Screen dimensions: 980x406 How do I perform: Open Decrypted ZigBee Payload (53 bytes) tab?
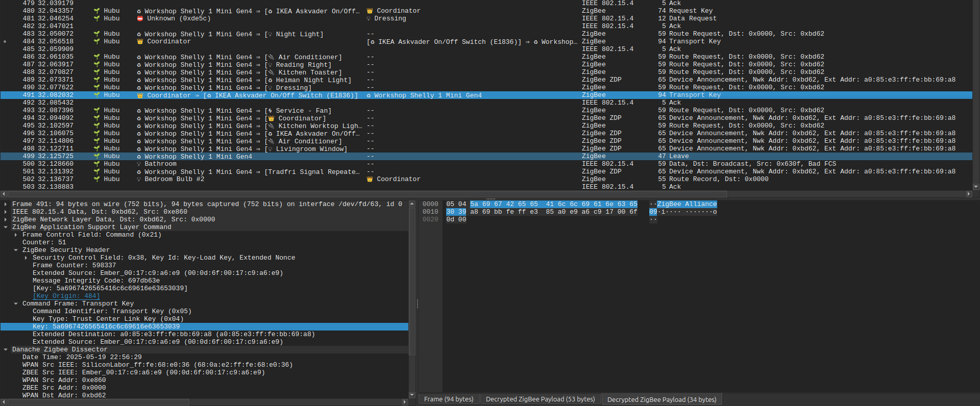click(x=540, y=399)
